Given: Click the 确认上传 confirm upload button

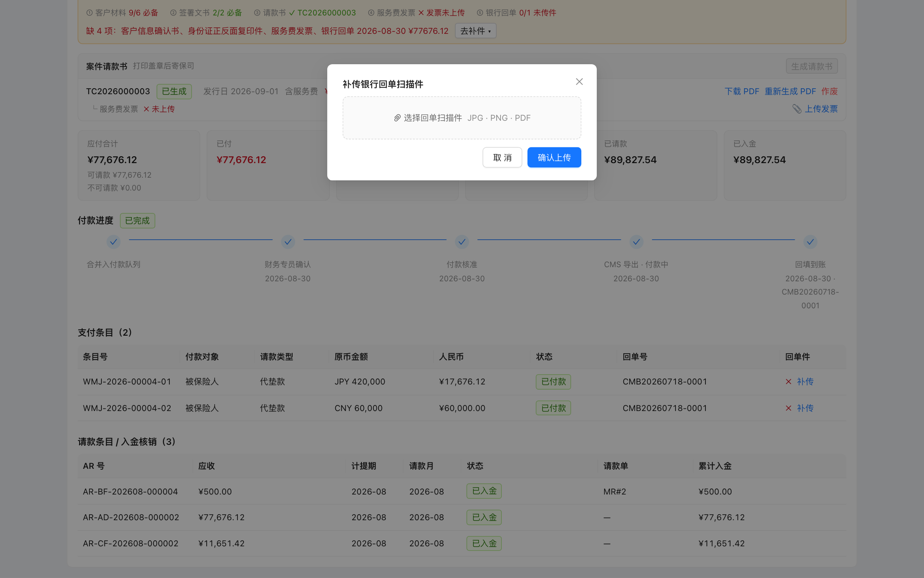Looking at the screenshot, I should pos(554,158).
